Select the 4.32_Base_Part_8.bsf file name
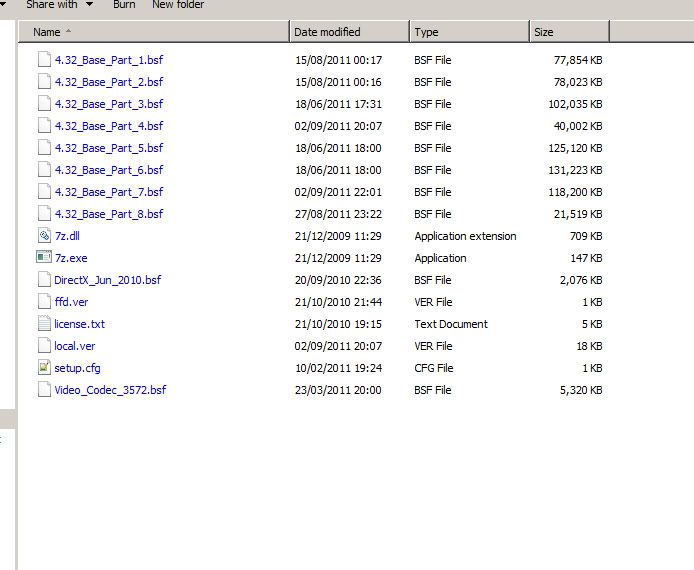Viewport: 694px width, 570px height. [x=109, y=214]
